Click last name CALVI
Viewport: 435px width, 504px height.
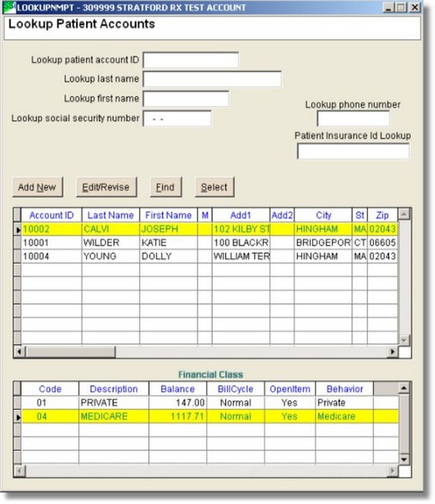coord(110,230)
